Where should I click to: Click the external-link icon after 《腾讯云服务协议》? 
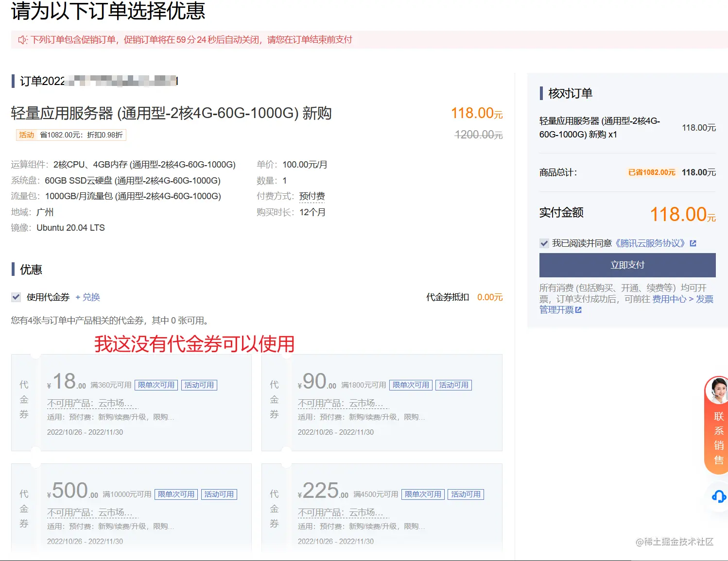point(693,243)
